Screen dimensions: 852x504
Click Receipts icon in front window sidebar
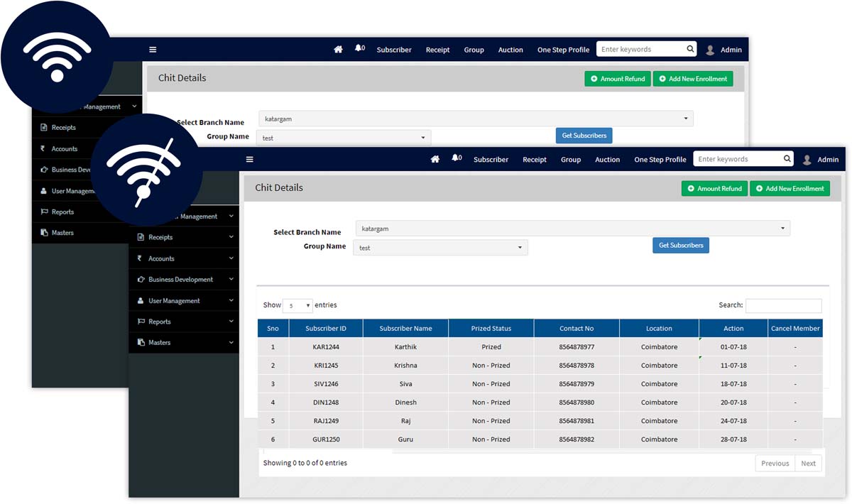pyautogui.click(x=141, y=237)
